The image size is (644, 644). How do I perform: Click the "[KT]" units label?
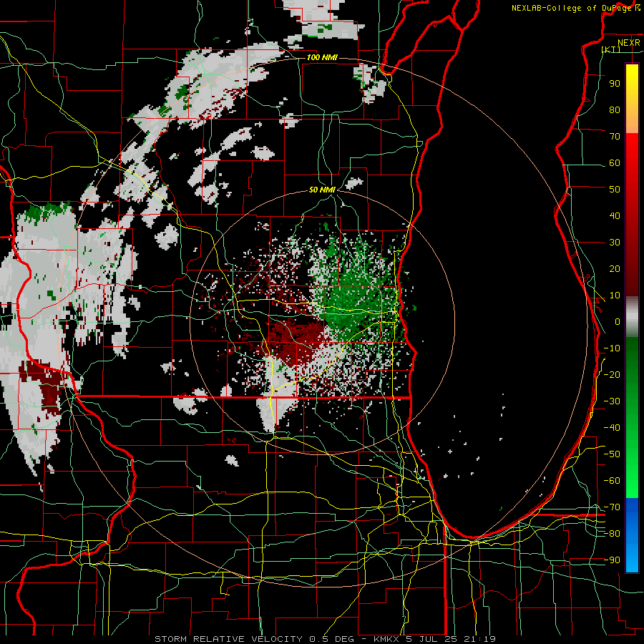(611, 49)
